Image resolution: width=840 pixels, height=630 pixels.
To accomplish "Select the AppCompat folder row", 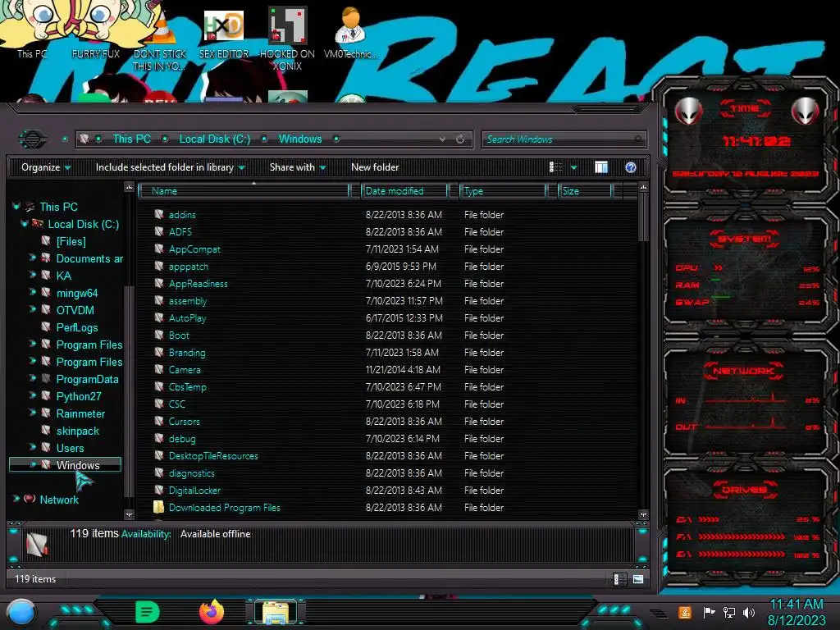I will pos(386,249).
